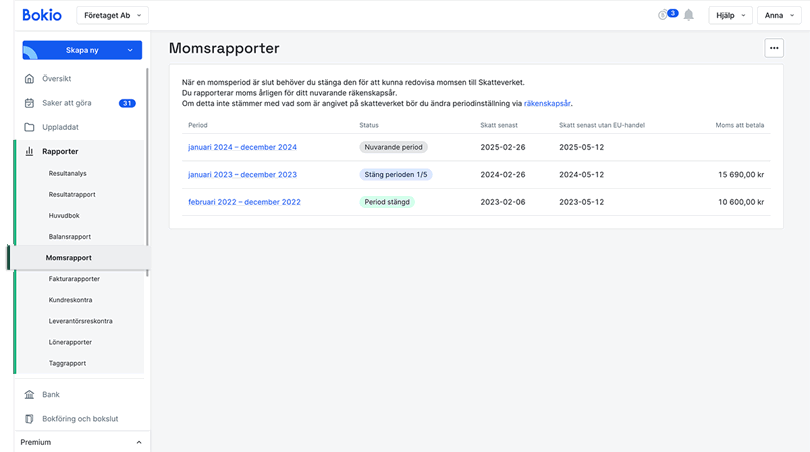Open the three-dot more options button
The height and width of the screenshot is (452, 810).
(x=774, y=48)
